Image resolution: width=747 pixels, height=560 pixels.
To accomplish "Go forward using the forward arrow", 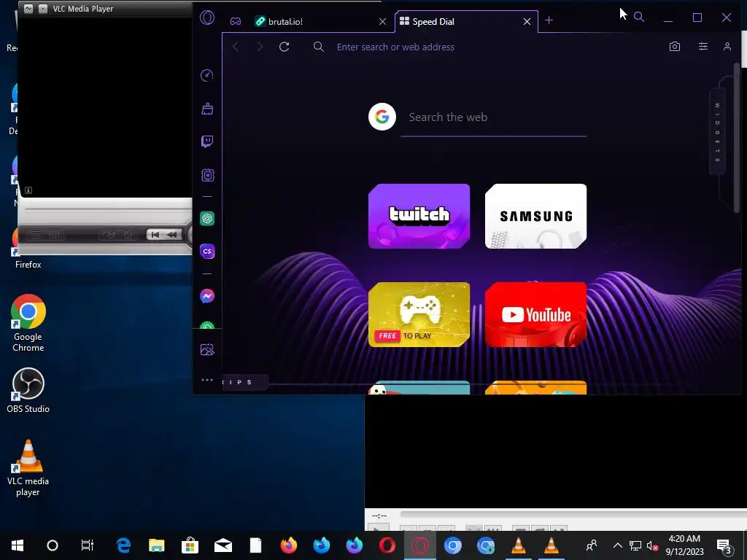I will 260,47.
